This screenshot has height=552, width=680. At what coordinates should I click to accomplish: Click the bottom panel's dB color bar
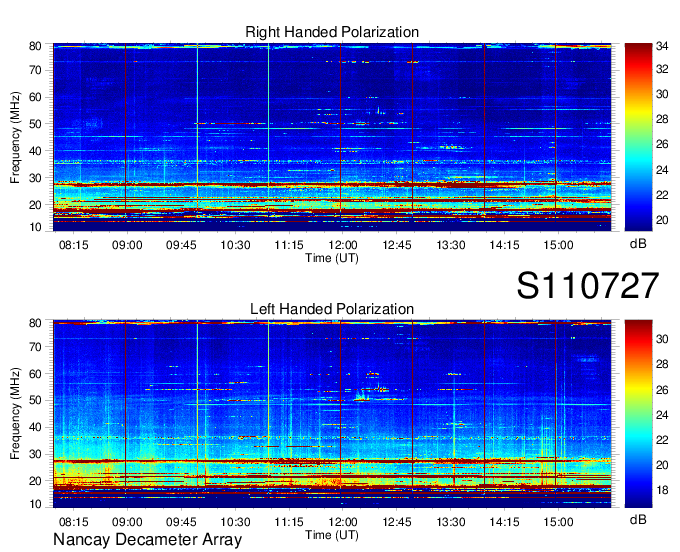tap(638, 414)
